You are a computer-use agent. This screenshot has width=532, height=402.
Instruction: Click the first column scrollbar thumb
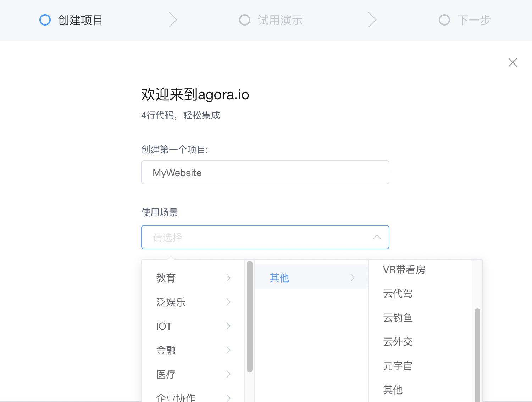click(x=250, y=316)
